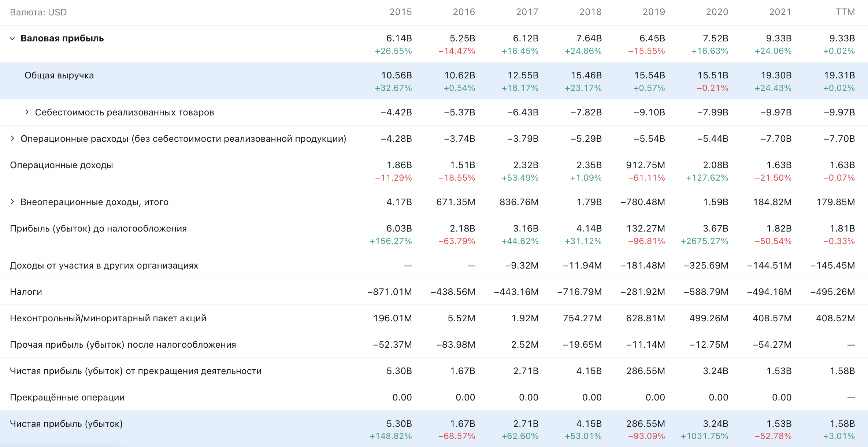Click the TTM column header

click(845, 12)
